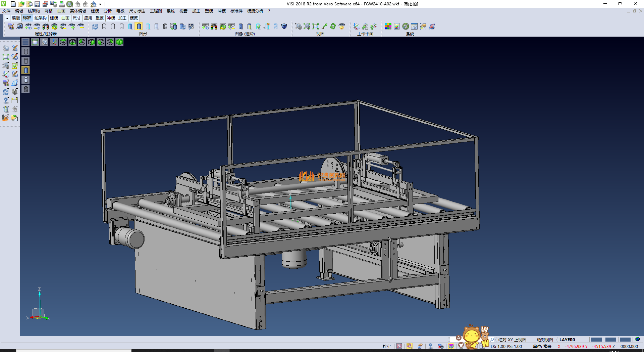Image resolution: width=644 pixels, height=352 pixels.
Task: Click the first blue color swatch in status bar
Action: tap(596, 340)
